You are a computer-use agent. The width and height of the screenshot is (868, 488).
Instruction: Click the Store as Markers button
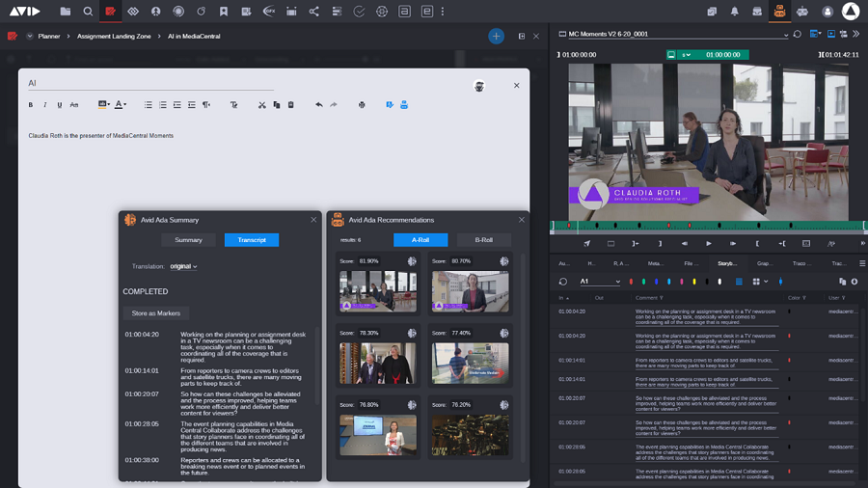pyautogui.click(x=156, y=313)
